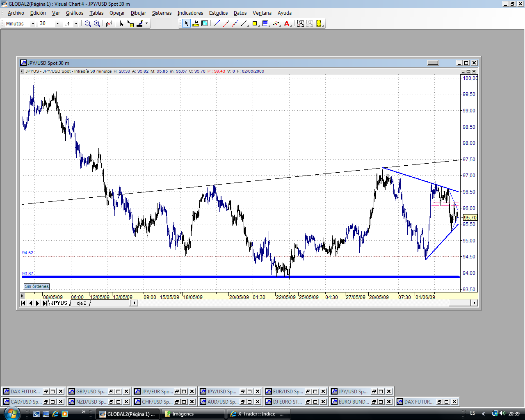Viewport: 525px width, 420px height.
Task: Click the blue horizontal lines tool
Action: (265, 24)
